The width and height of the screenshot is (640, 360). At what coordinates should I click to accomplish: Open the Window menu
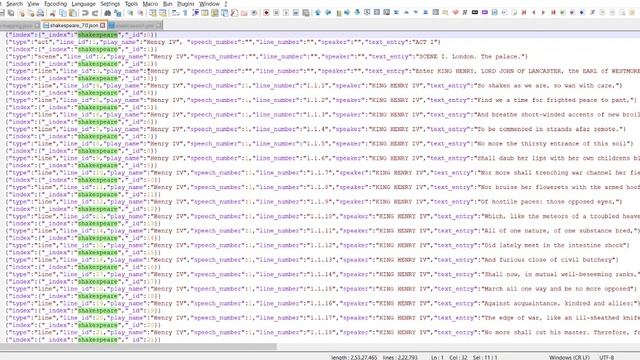[209, 4]
